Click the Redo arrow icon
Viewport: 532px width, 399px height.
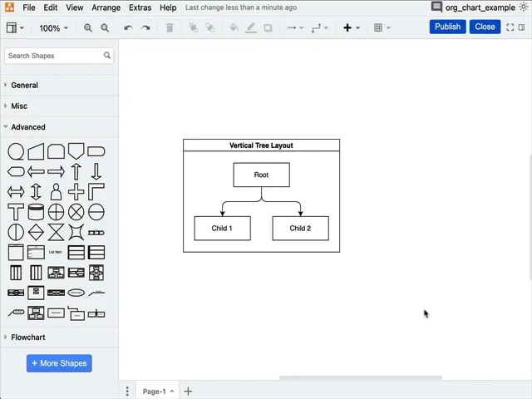coord(145,27)
